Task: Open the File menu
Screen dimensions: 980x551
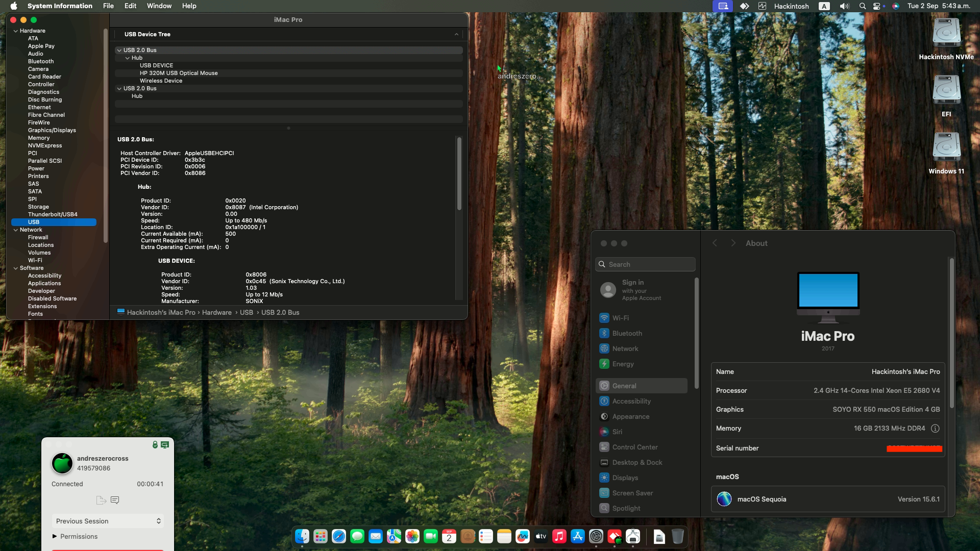Action: tap(108, 6)
